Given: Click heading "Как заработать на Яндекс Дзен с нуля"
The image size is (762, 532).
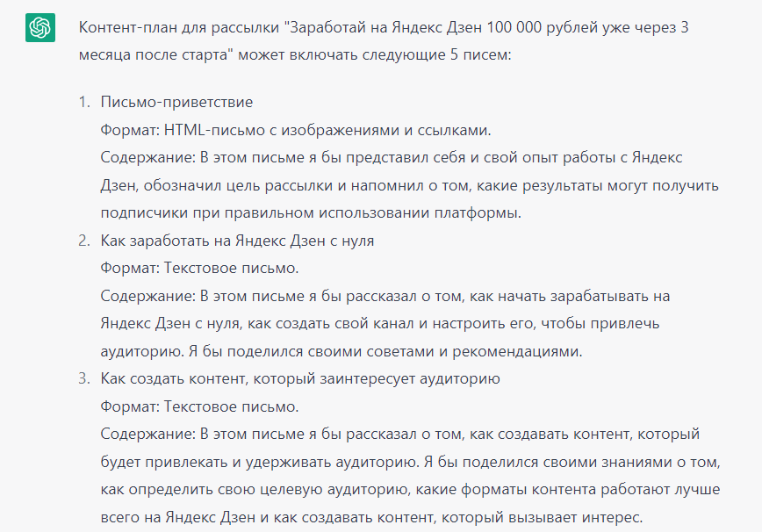Looking at the screenshot, I should [x=237, y=241].
